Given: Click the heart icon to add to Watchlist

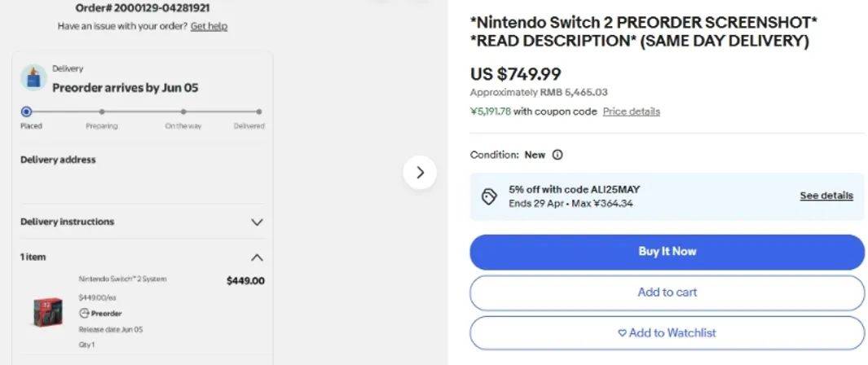Looking at the screenshot, I should 622,332.
